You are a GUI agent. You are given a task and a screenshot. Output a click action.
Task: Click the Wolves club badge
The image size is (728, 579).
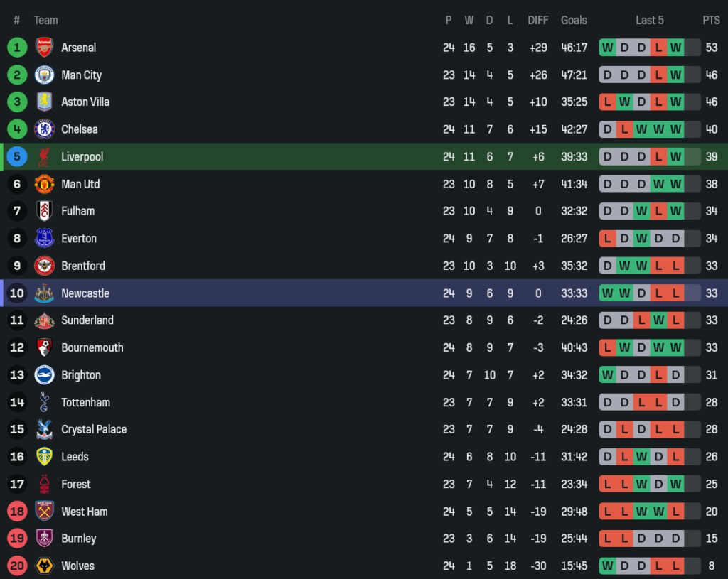pos(44,566)
